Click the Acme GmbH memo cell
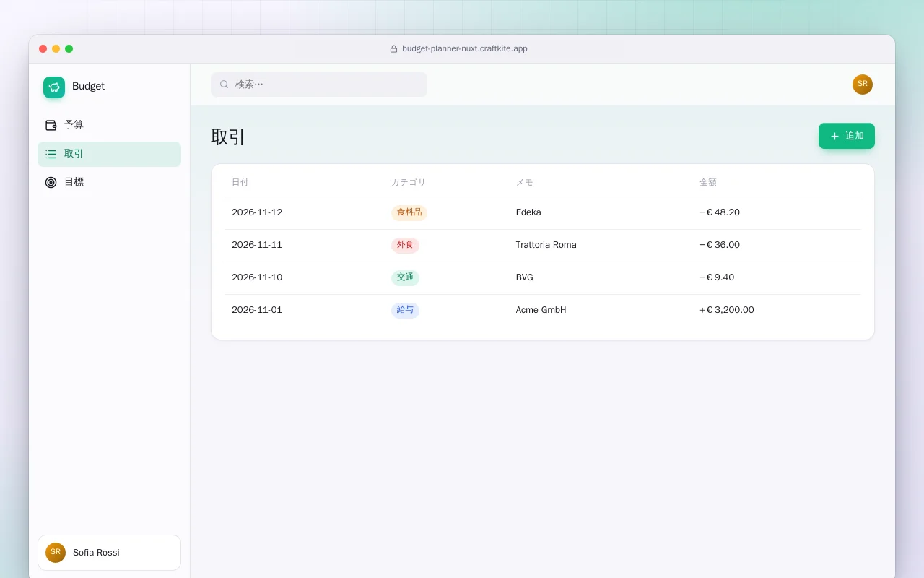This screenshot has height=578, width=924. tap(541, 310)
